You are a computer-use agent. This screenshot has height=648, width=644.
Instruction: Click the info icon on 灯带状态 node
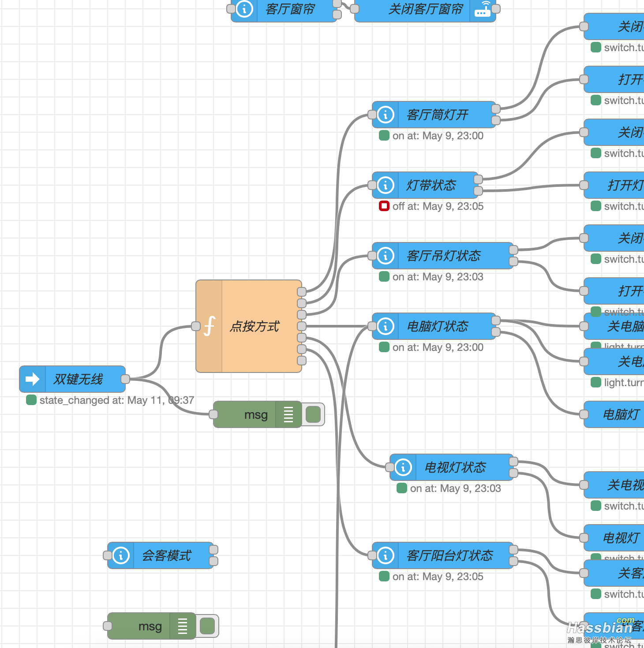[386, 185]
